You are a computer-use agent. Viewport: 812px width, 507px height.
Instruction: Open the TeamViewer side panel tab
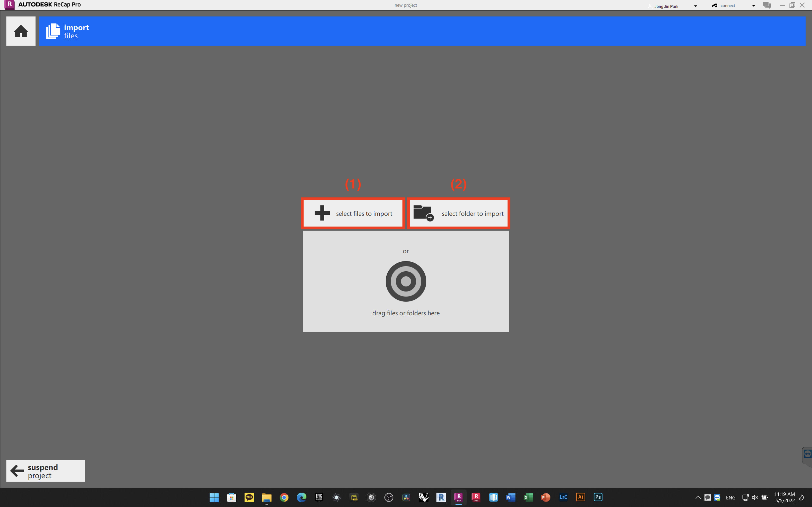807,454
